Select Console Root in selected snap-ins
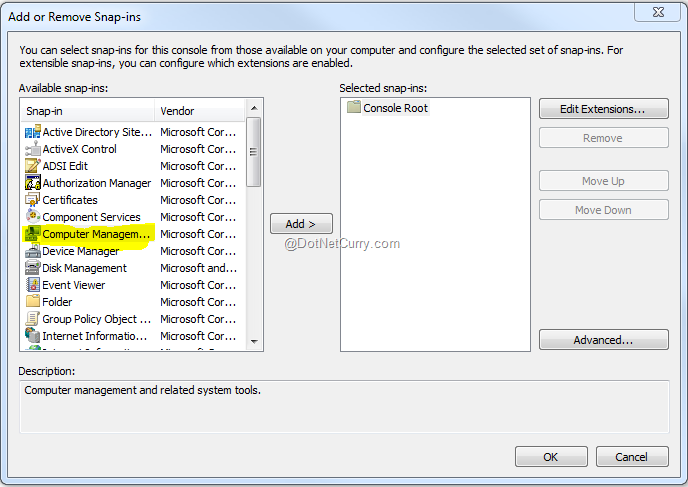 394,108
